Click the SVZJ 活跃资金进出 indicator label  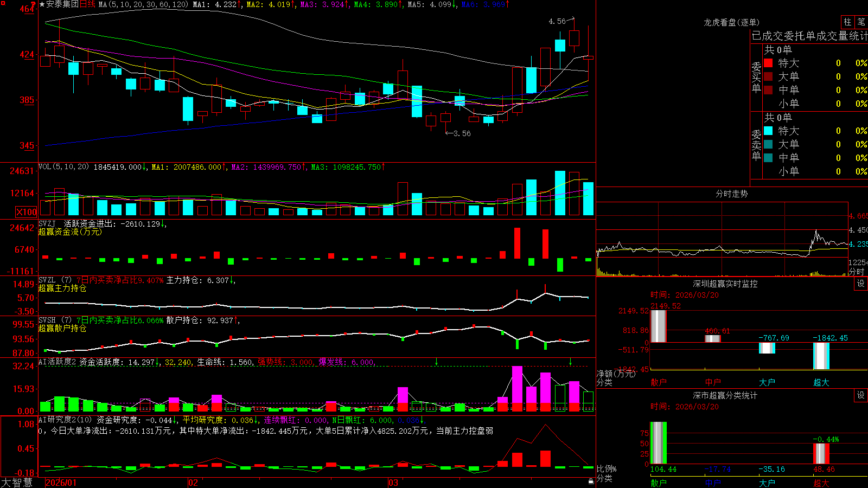(103, 223)
